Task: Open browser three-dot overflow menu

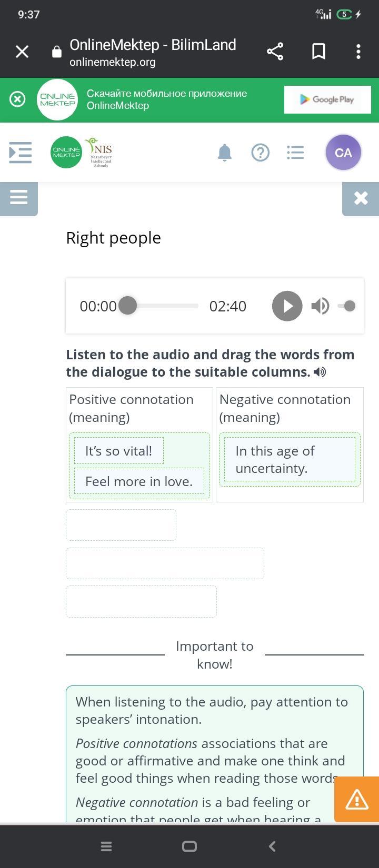Action: 358,52
